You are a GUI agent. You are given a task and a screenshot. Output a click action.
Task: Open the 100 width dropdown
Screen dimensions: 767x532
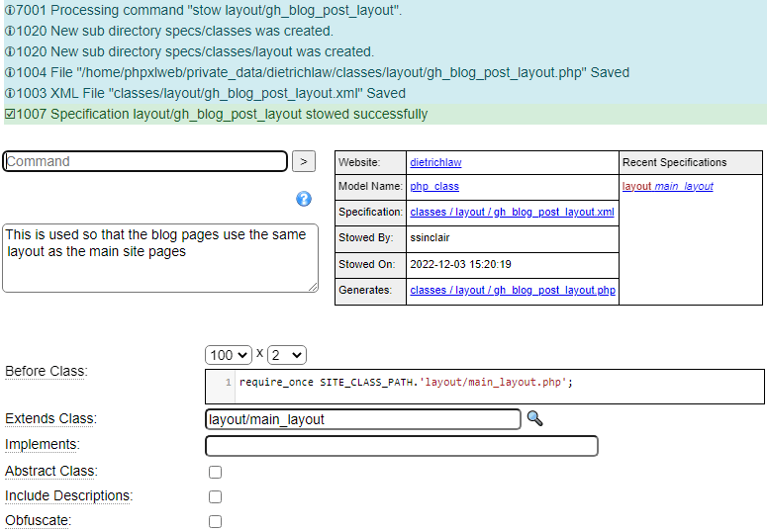229,355
